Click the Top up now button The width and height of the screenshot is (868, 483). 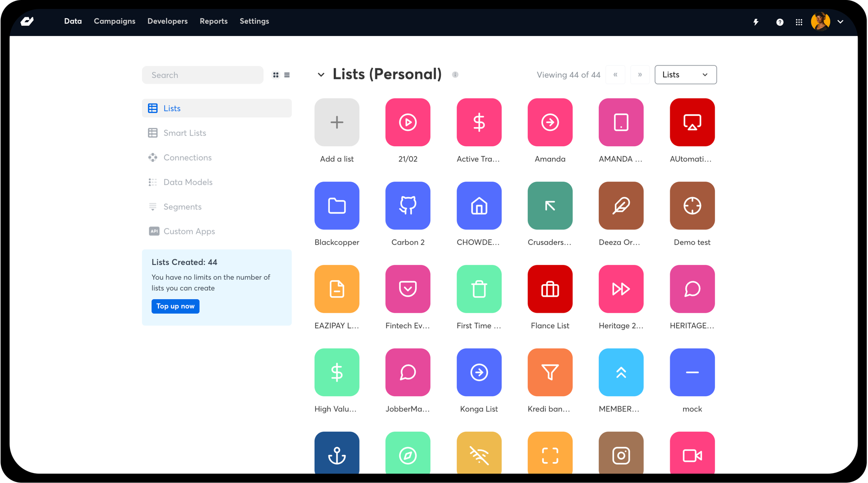174,306
